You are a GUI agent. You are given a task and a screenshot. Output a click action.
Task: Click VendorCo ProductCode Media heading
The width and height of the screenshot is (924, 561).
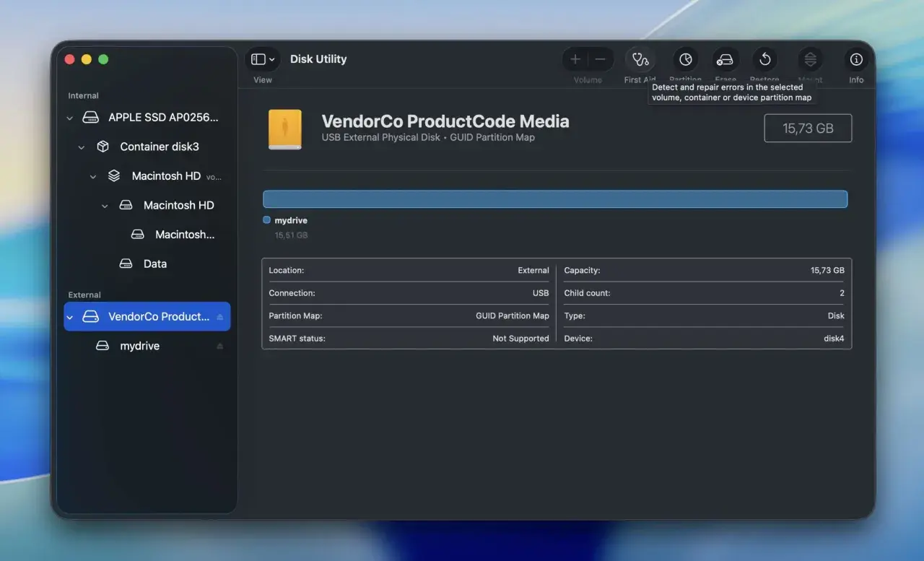445,121
